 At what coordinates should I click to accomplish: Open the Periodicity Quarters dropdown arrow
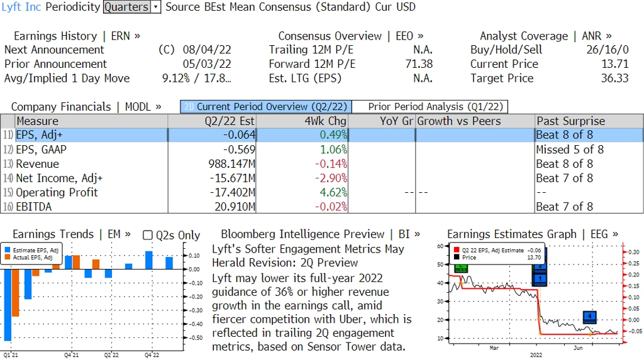coord(156,7)
